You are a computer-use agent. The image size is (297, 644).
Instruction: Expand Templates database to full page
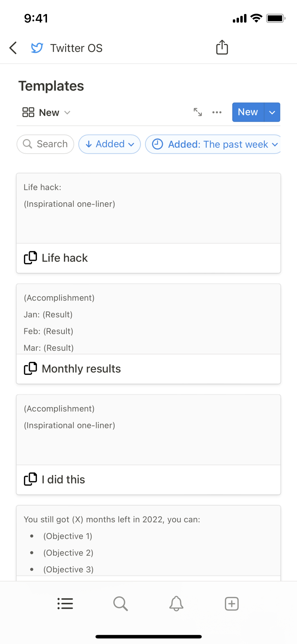[198, 112]
